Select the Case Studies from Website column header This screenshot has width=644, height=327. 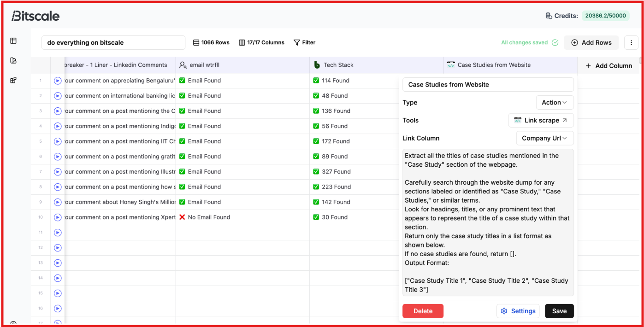[510, 65]
